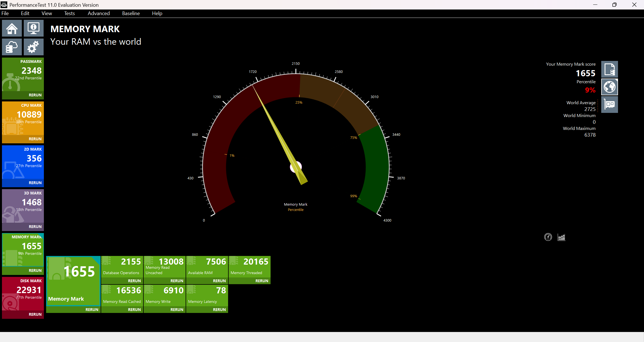Rerun the Disk Mark test
The height and width of the screenshot is (342, 644).
(x=35, y=314)
